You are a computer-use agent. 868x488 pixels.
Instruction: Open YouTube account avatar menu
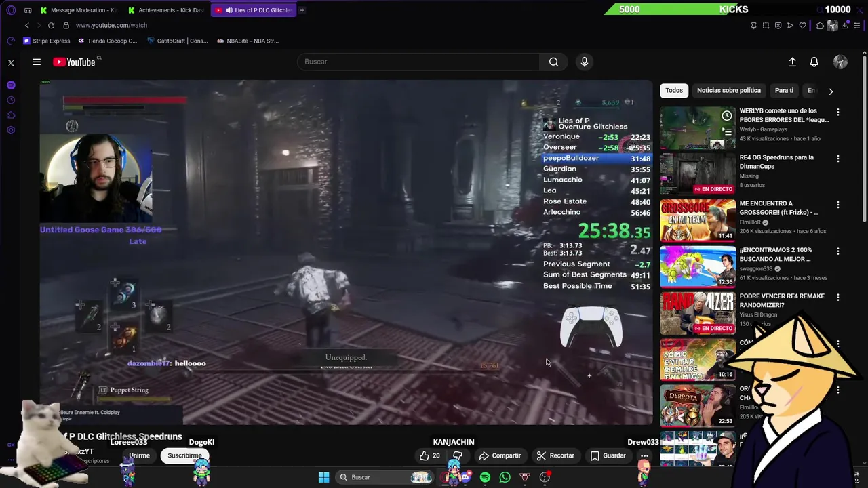(x=840, y=62)
